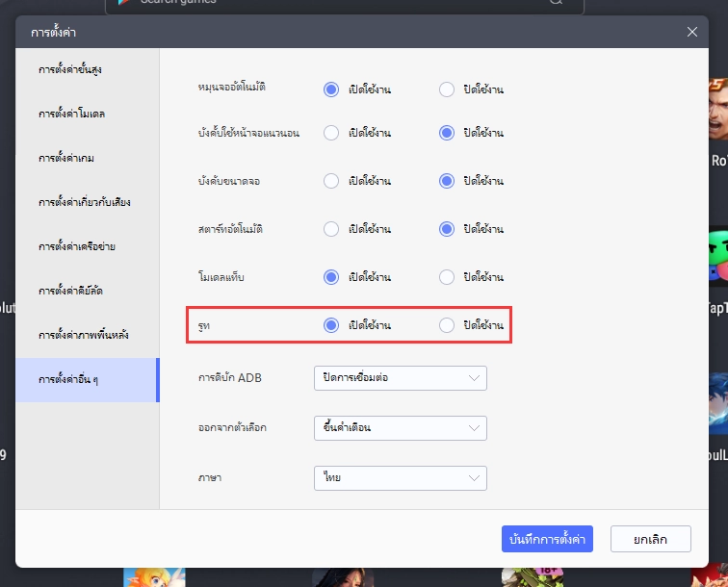
Task: Open การตั้งค่าภาพพื้นหลัง wallpaper settings
Action: pos(84,335)
